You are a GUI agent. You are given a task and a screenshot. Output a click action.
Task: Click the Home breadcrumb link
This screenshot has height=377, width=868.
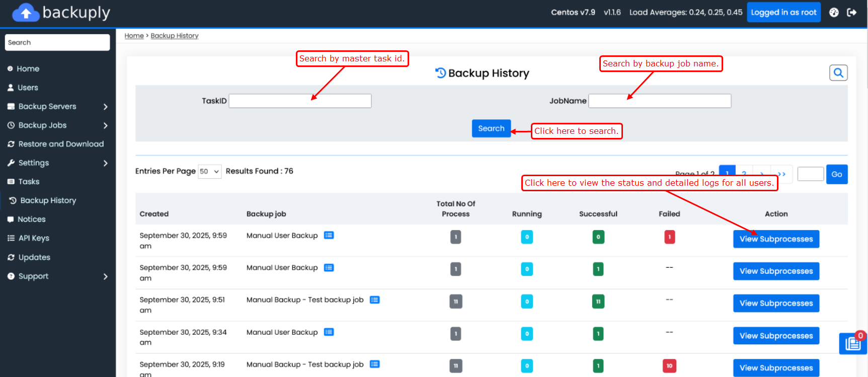134,36
